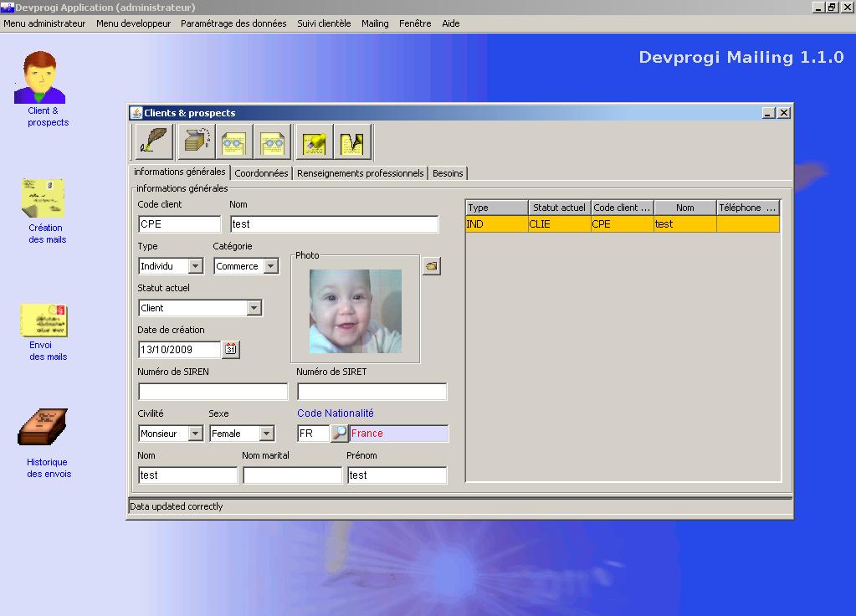Open the Création des mails shortcut
Viewport: 856px width, 616px height.
44,211
